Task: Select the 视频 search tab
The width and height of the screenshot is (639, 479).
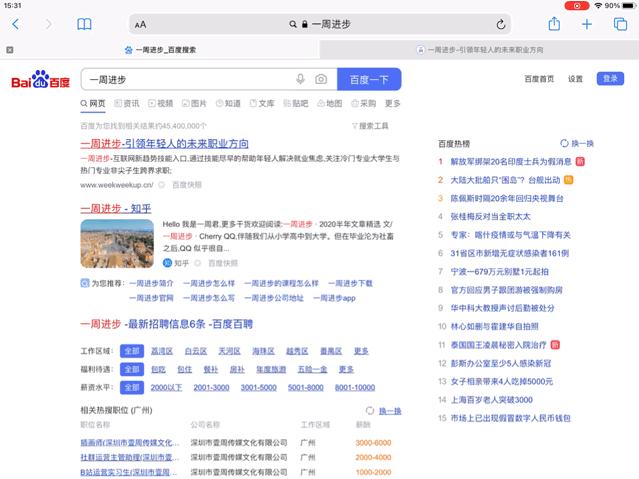Action: click(161, 104)
